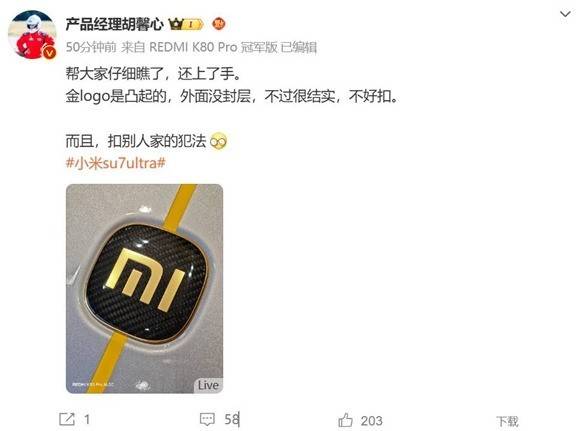Click the gold crown VIP badge

[x=186, y=24]
